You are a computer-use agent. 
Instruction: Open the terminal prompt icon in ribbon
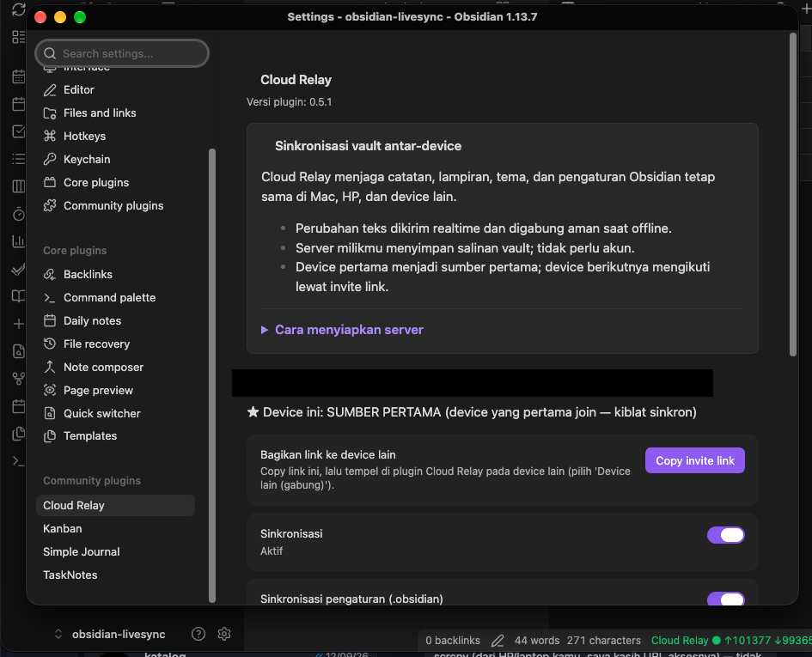[x=19, y=461]
